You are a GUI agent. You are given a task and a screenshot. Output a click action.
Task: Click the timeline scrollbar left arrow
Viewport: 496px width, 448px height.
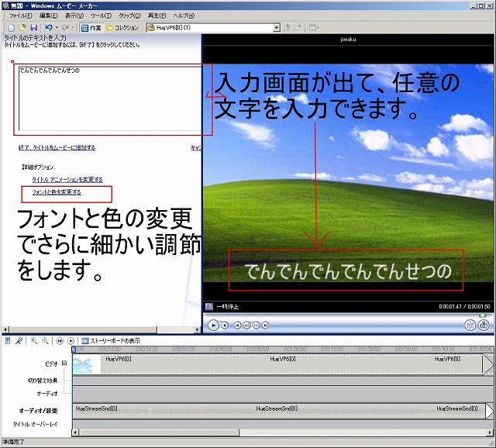tap(75, 432)
